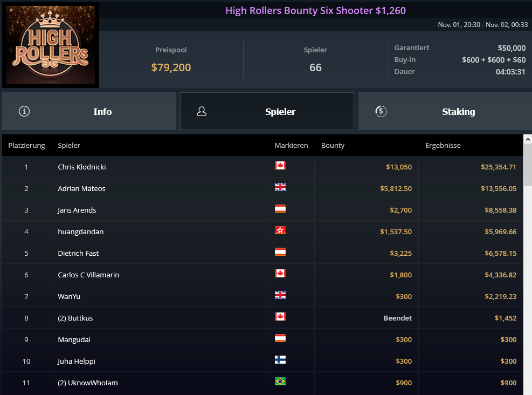
Task: Click the $5,812.50 bounty amount
Action: click(396, 188)
